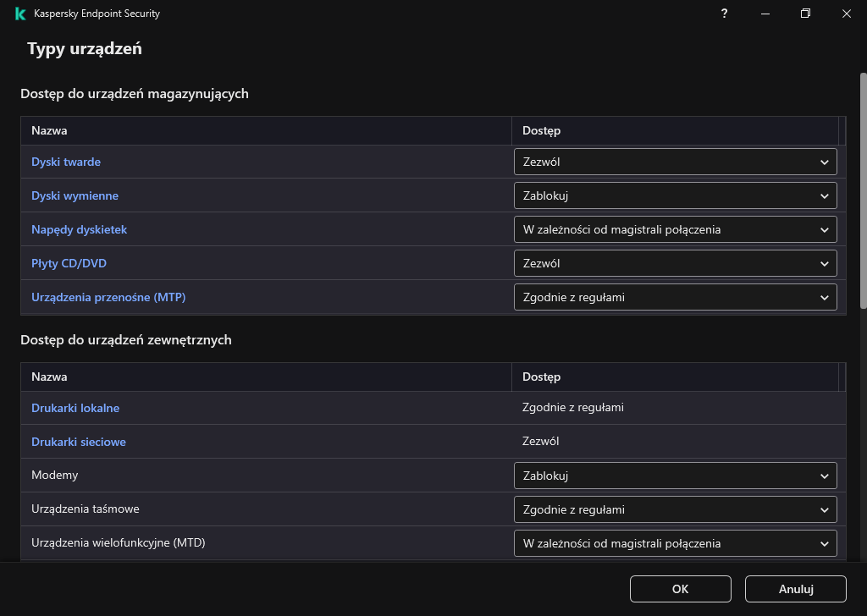This screenshot has height=616, width=867.
Task: Open help with the question mark icon
Action: pyautogui.click(x=724, y=14)
